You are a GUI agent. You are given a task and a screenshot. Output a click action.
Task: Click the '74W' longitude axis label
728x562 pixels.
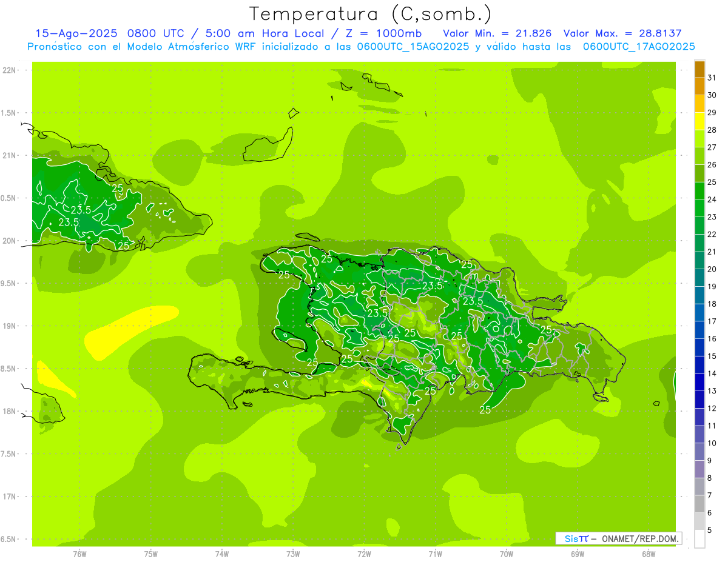[x=222, y=554]
